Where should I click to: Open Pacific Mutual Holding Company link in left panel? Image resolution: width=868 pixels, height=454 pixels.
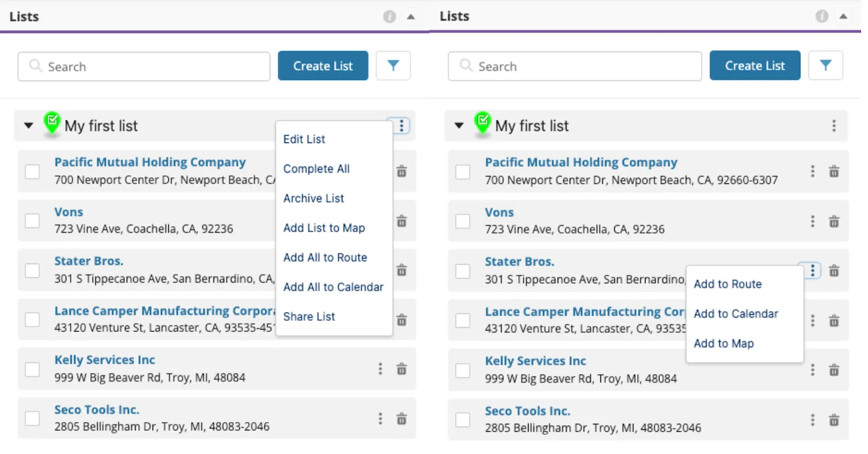150,162
